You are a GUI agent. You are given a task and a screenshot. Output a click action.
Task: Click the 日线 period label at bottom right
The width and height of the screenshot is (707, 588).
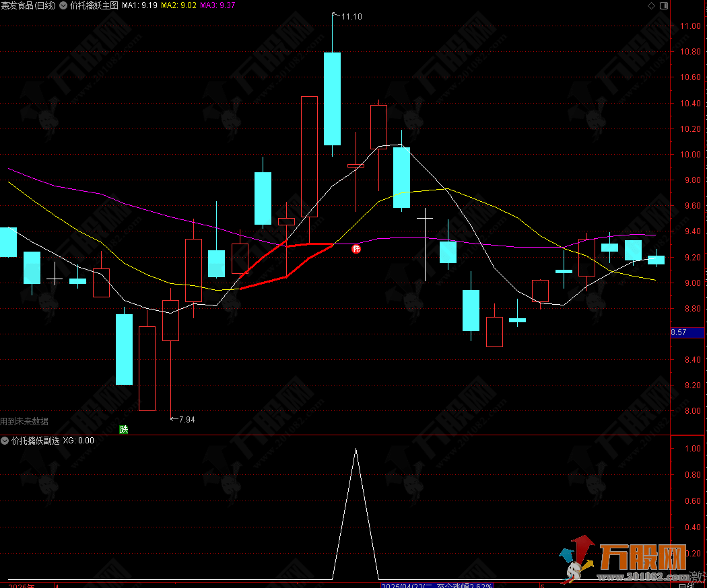click(x=686, y=585)
